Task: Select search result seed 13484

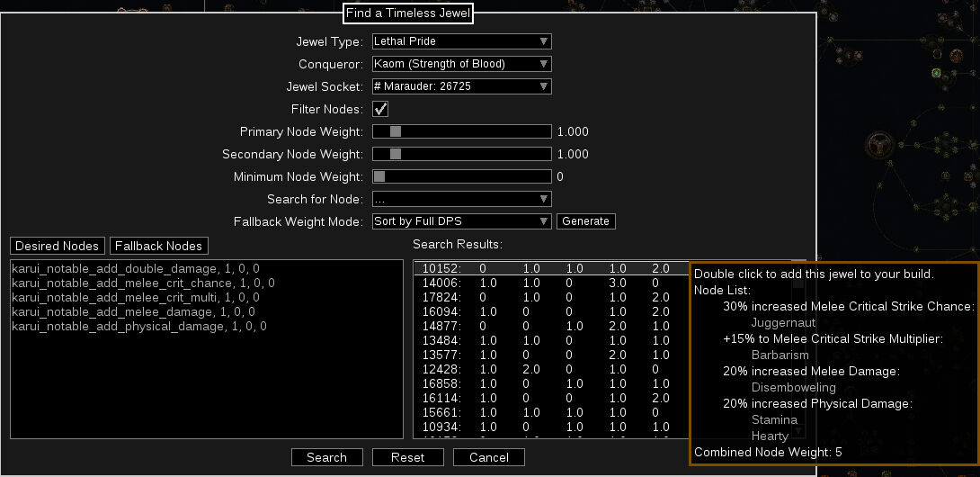Action: 552,340
